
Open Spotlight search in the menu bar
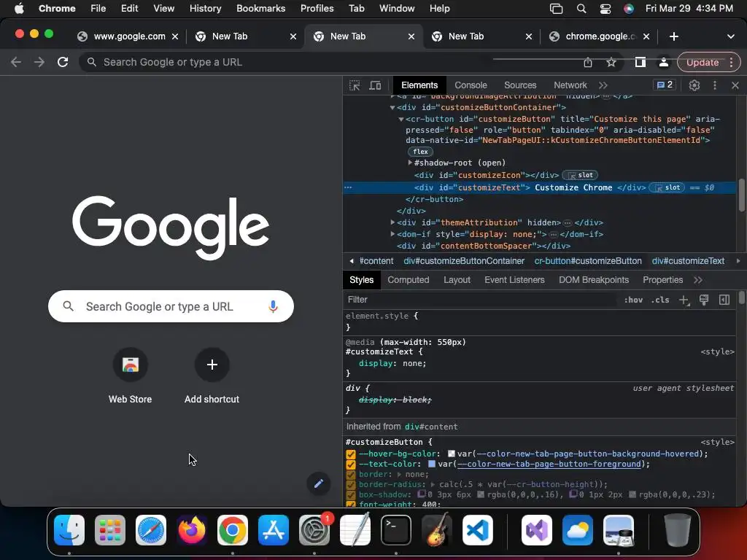coord(581,9)
